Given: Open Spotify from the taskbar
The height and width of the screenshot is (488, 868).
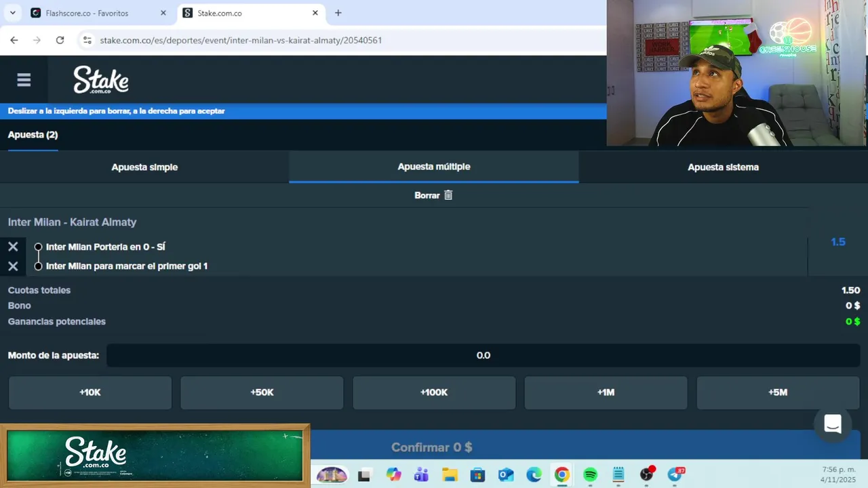Looking at the screenshot, I should coord(590,475).
